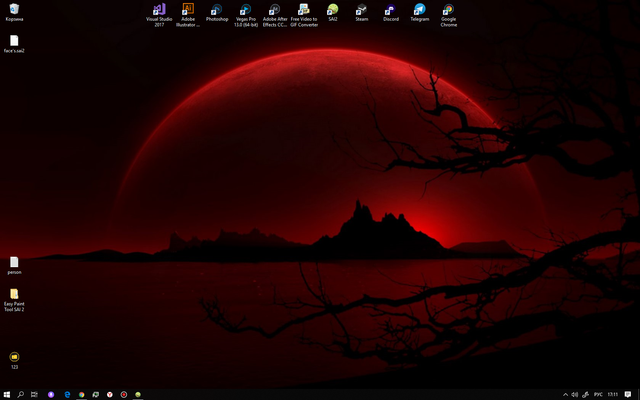The image size is (640, 400).
Task: Select the Photoshop desktop shortcut
Action: (x=217, y=12)
